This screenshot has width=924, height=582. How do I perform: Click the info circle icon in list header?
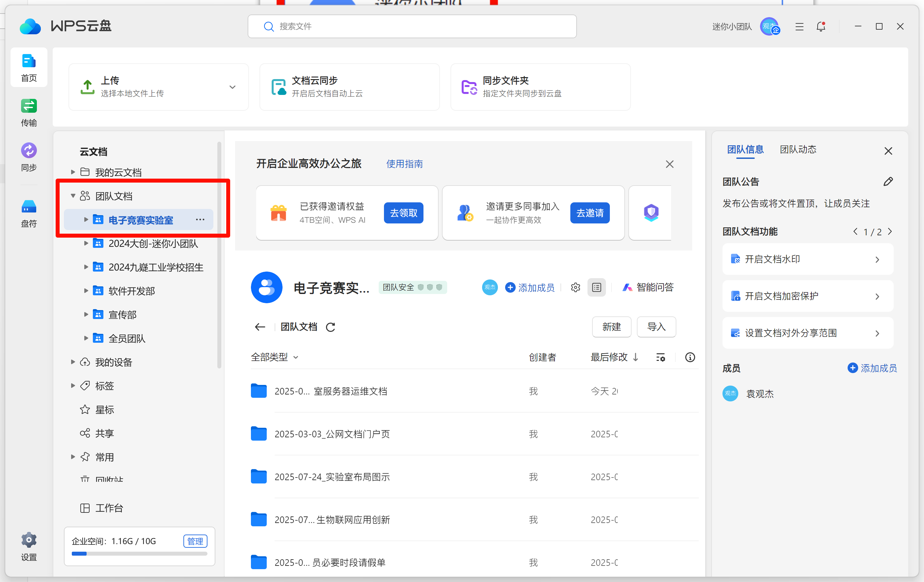click(690, 358)
